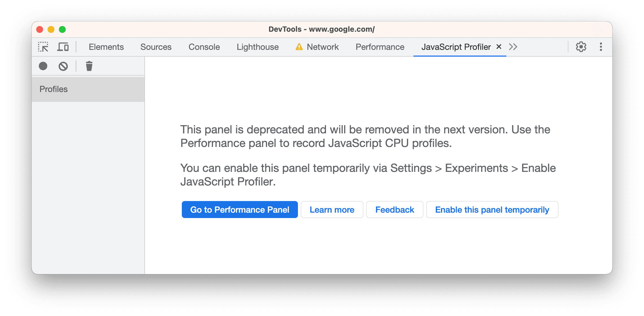Open DevTools Settings gear icon

point(582,46)
